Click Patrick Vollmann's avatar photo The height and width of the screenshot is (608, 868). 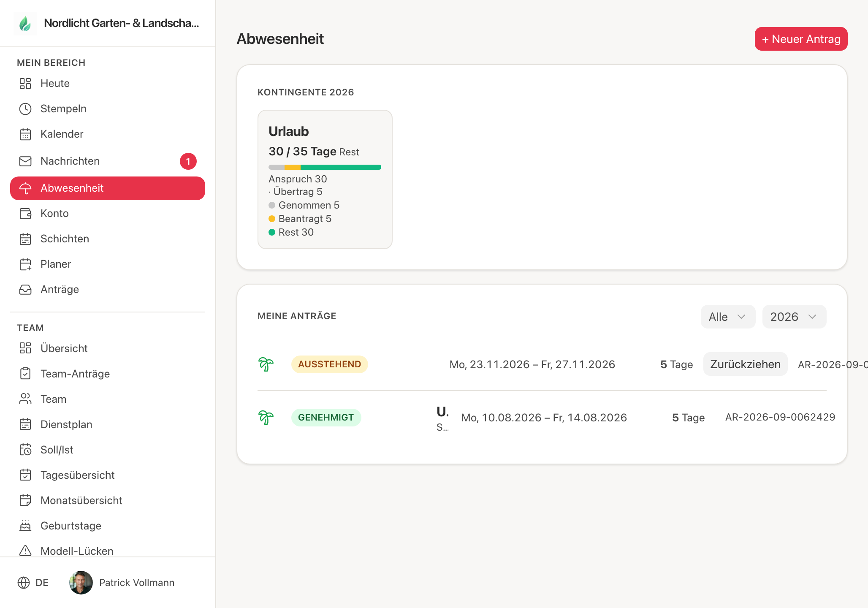pyautogui.click(x=81, y=583)
